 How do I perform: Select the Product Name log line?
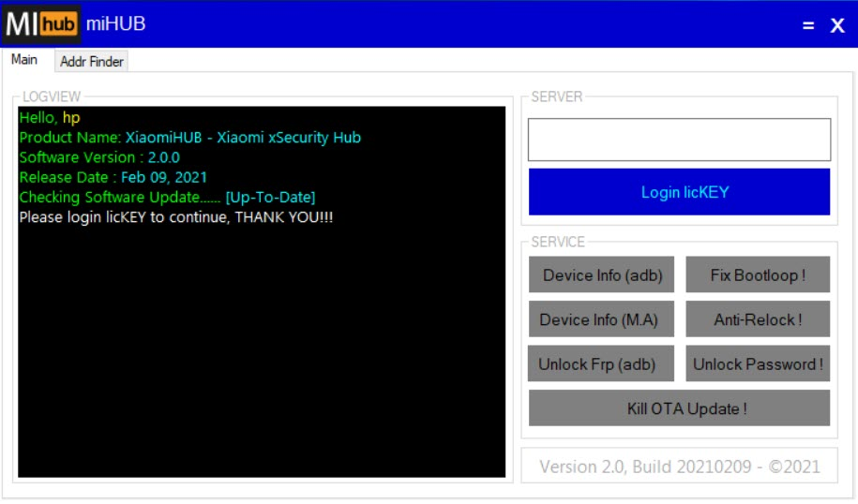point(189,137)
